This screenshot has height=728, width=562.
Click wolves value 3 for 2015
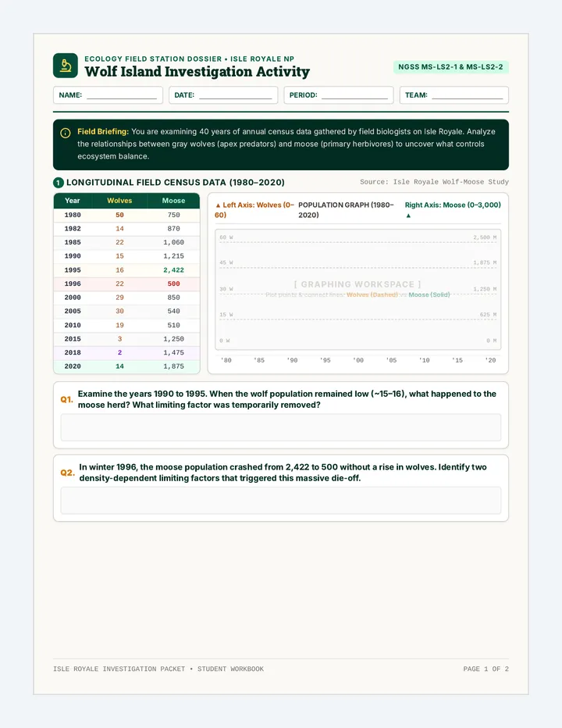pyautogui.click(x=119, y=339)
